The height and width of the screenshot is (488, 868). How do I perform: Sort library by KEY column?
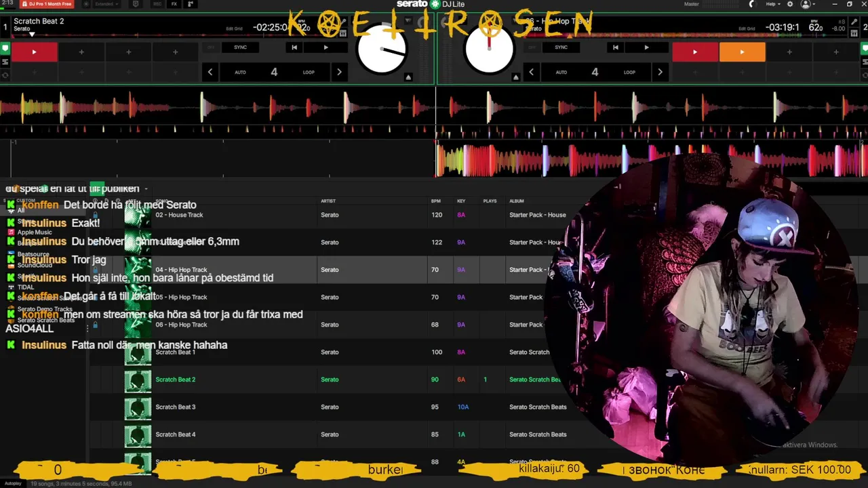tap(461, 201)
